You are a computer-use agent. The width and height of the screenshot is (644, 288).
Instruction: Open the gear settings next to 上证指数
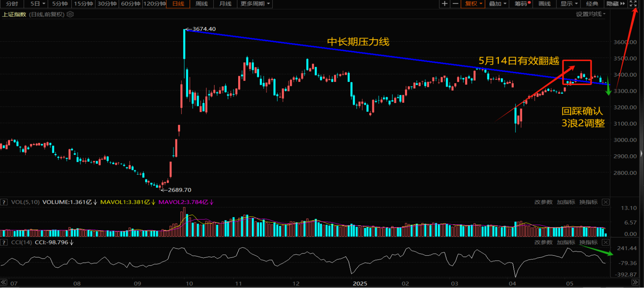click(70, 14)
